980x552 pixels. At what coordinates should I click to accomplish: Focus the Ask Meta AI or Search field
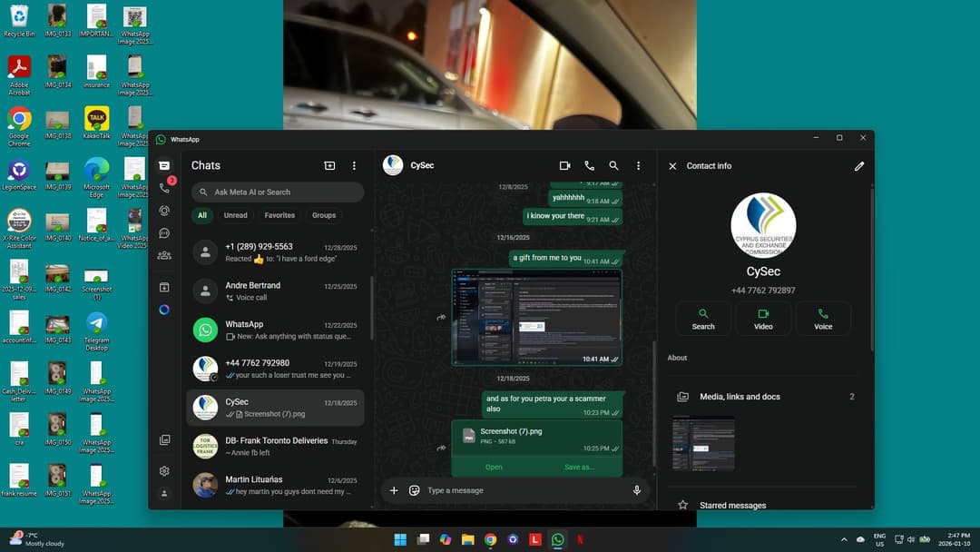[x=278, y=192]
